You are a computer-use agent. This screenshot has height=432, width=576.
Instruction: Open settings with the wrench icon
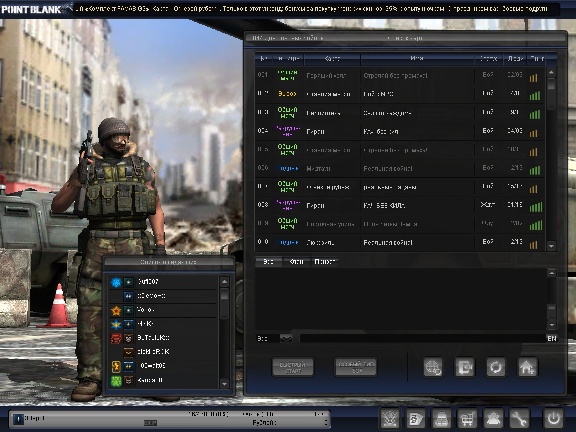click(x=519, y=418)
